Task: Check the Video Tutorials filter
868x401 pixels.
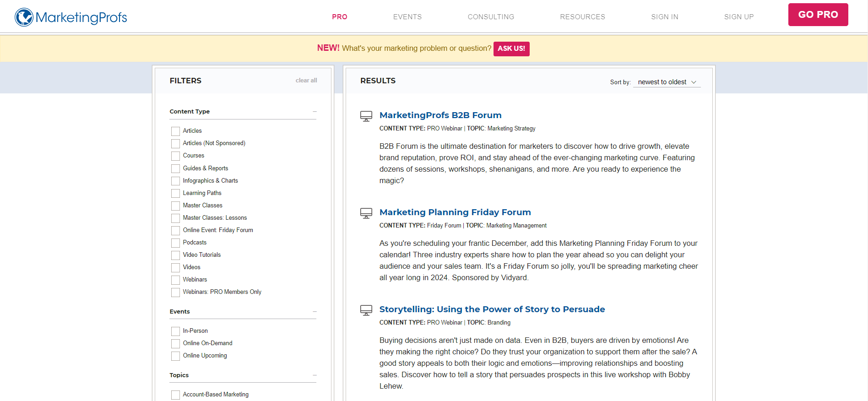Action: [175, 255]
